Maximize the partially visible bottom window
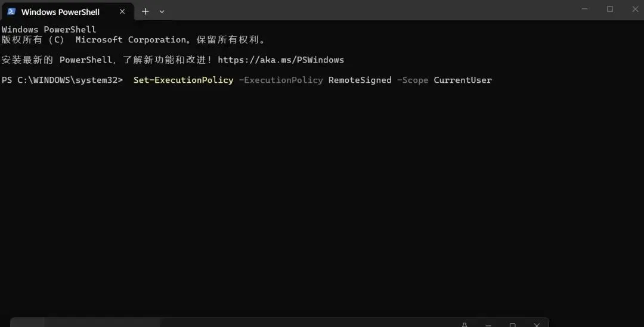 click(512, 325)
